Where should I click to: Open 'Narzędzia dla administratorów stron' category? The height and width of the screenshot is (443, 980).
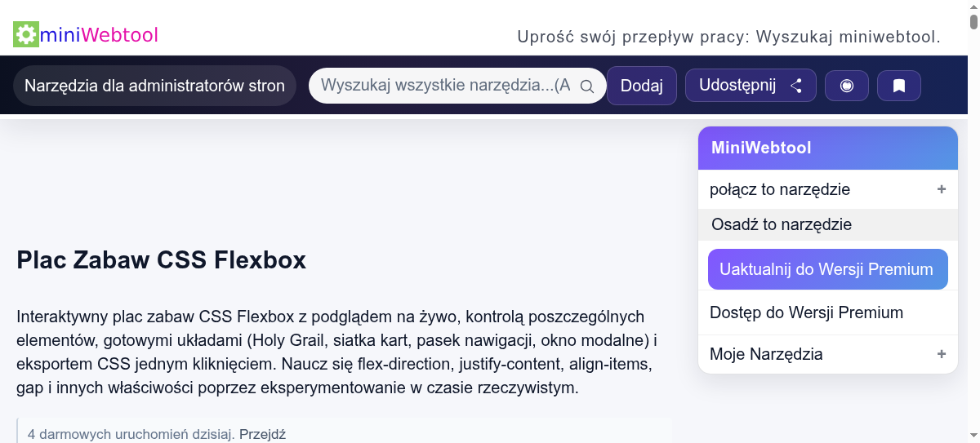click(154, 86)
